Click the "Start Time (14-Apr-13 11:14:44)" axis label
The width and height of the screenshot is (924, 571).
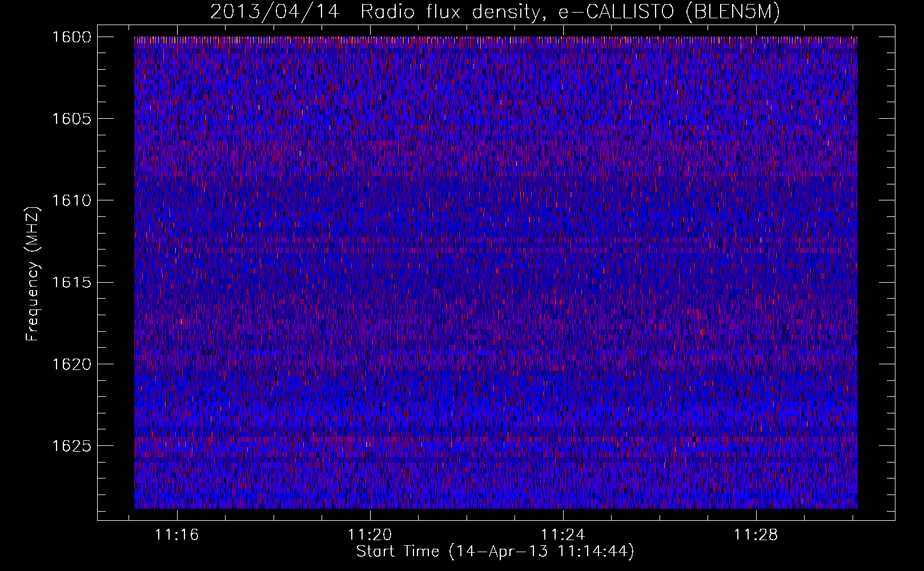click(495, 552)
